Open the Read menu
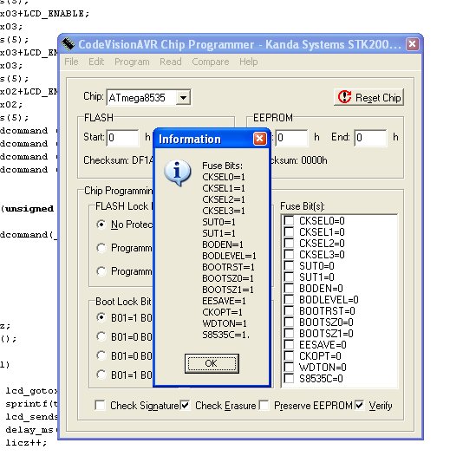This screenshot has width=476, height=469. point(171,62)
